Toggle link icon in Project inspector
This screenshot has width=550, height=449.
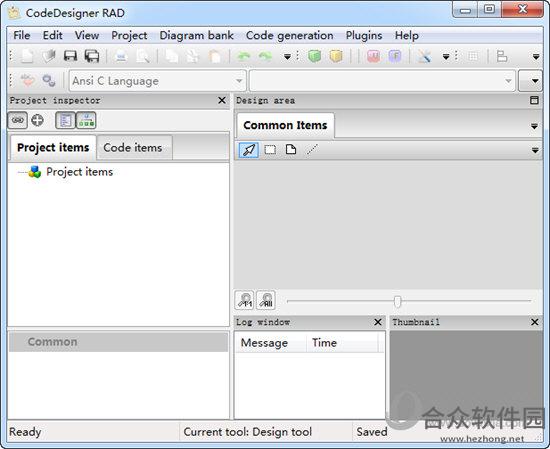(x=18, y=120)
